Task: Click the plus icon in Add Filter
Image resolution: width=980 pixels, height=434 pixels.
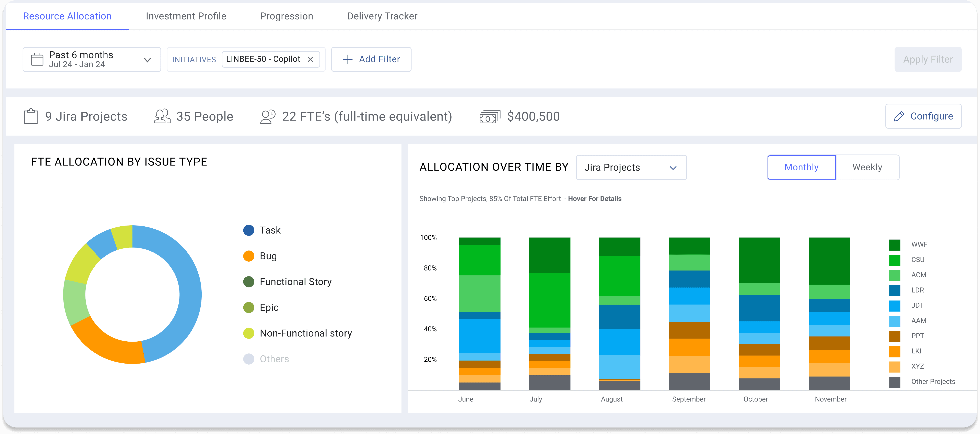Action: tap(347, 59)
